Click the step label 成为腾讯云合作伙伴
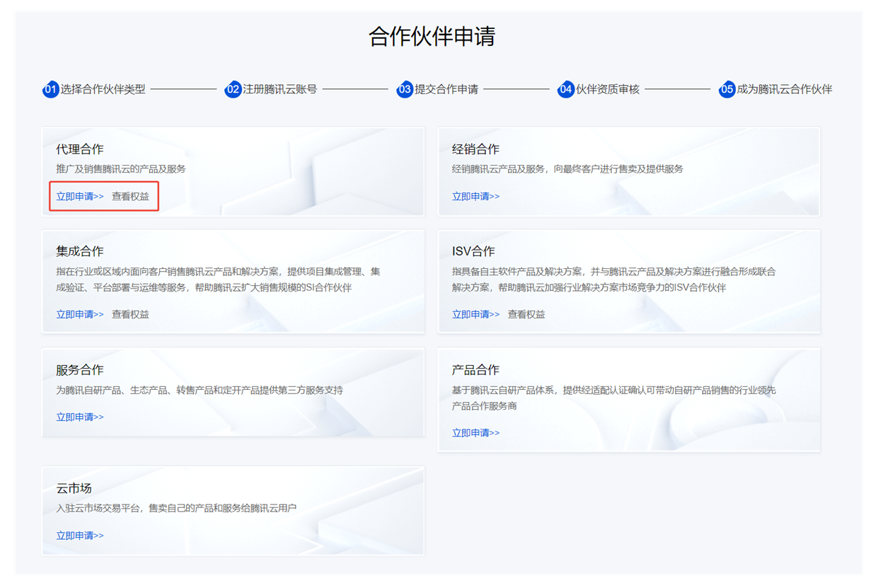This screenshot has height=588, width=871. (784, 90)
